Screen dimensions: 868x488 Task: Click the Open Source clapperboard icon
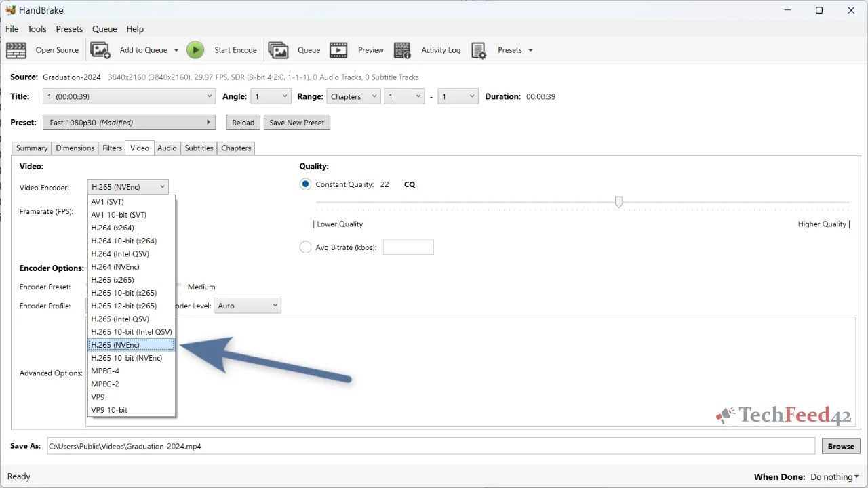16,50
